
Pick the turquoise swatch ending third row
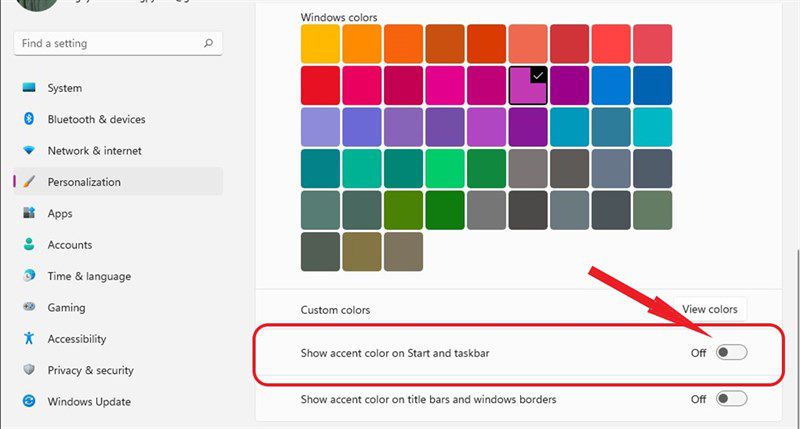coord(653,127)
